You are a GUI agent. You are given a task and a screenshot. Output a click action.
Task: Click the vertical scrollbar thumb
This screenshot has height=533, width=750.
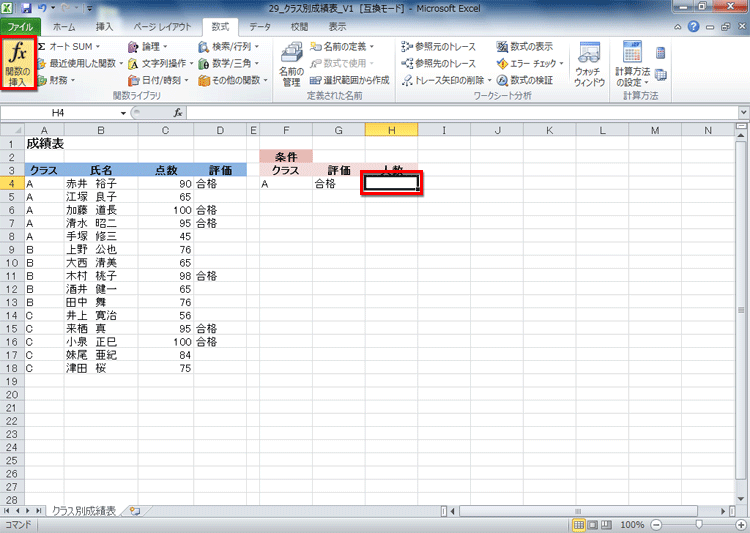(741, 311)
